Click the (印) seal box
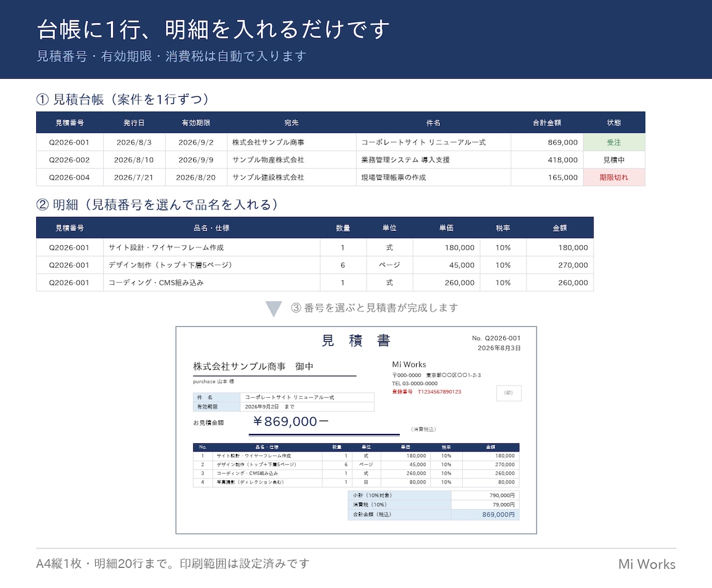The image size is (712, 588). [x=508, y=393]
